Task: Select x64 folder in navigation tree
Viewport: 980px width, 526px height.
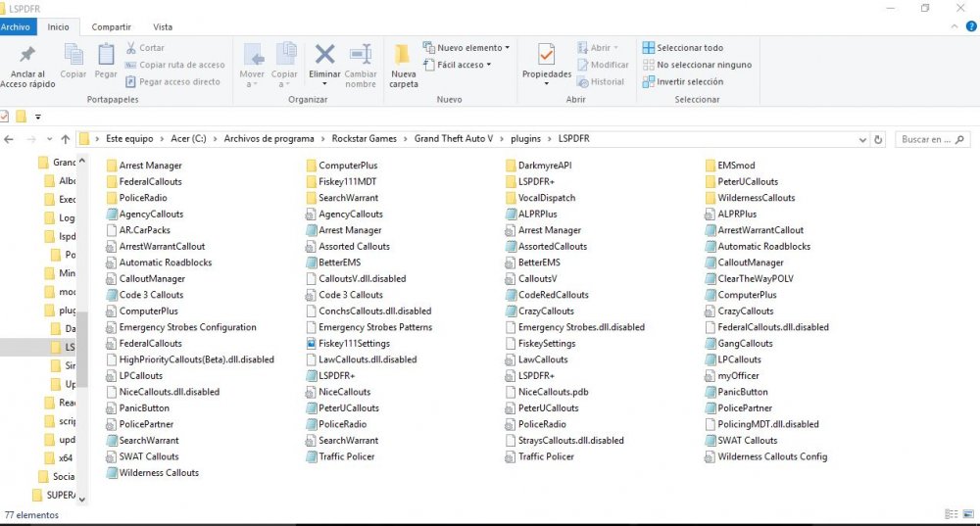Action: 60,457
